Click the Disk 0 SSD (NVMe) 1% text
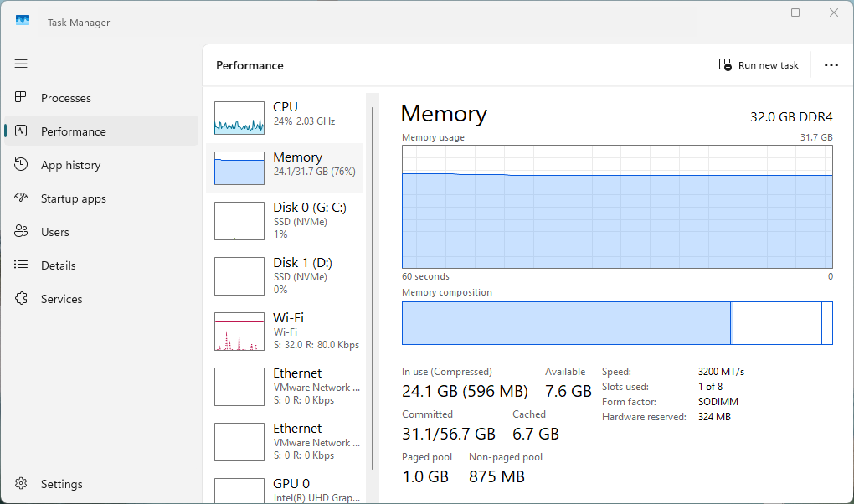The height and width of the screenshot is (504, 854). click(x=300, y=228)
